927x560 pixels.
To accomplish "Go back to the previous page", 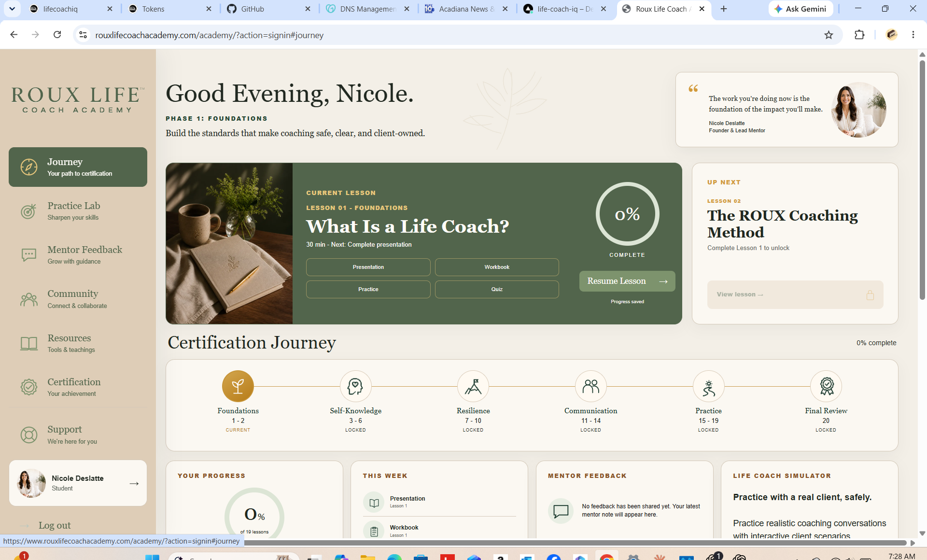I will click(x=14, y=35).
